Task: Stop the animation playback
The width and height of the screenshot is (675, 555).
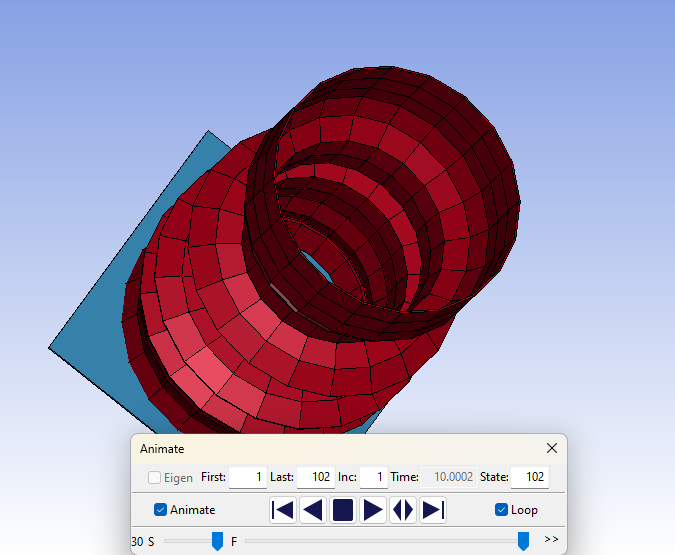Action: tap(343, 510)
